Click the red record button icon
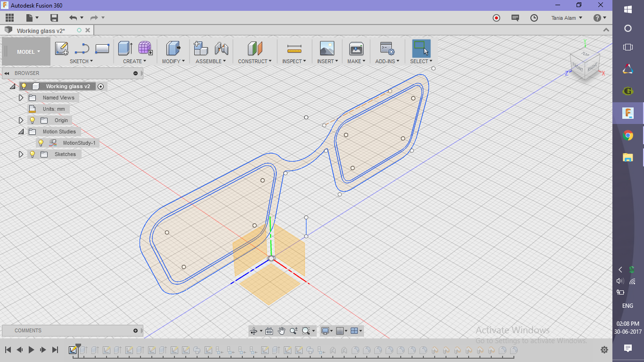Image resolution: width=644 pixels, height=362 pixels. (496, 18)
